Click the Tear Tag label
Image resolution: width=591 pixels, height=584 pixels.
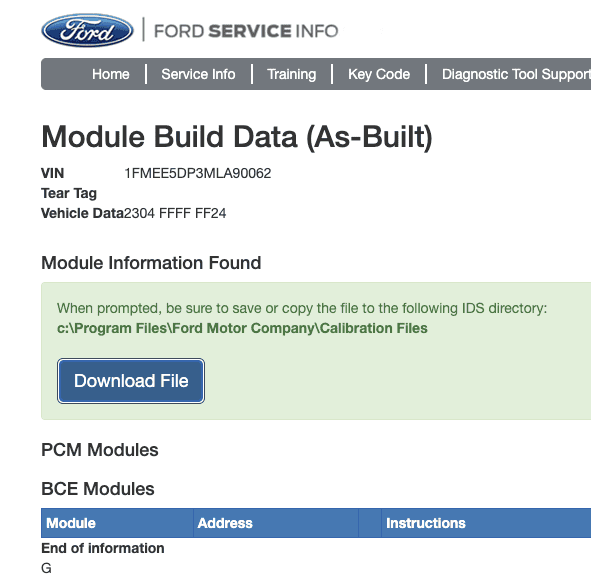click(69, 193)
